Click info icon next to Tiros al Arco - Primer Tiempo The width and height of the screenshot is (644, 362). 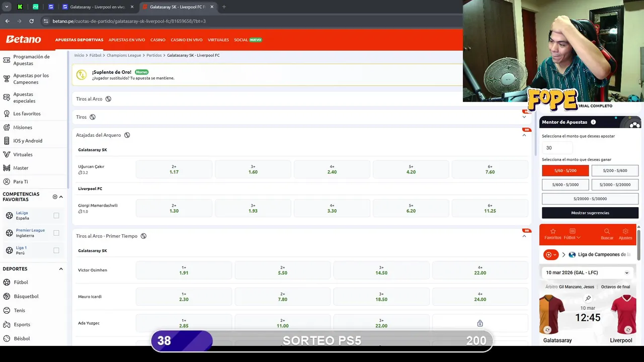tap(143, 236)
